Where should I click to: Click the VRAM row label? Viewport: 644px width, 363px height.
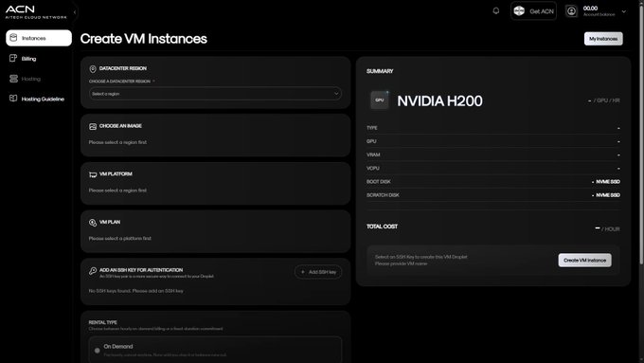(x=373, y=155)
